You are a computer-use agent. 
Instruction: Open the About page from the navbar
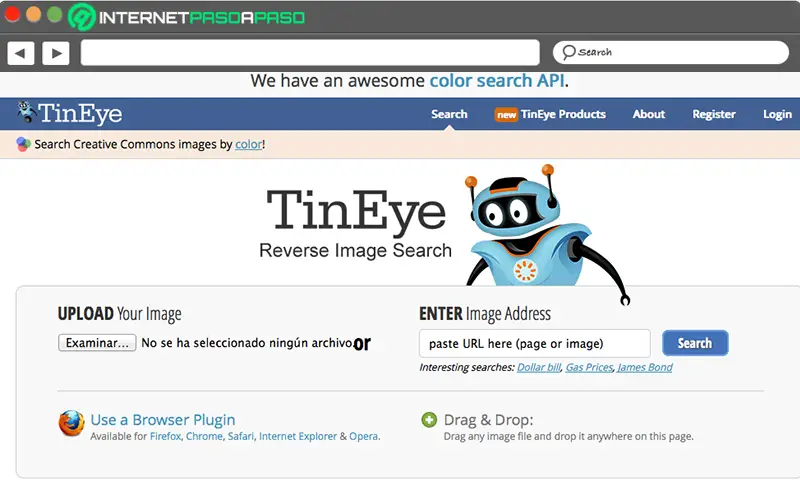(648, 114)
